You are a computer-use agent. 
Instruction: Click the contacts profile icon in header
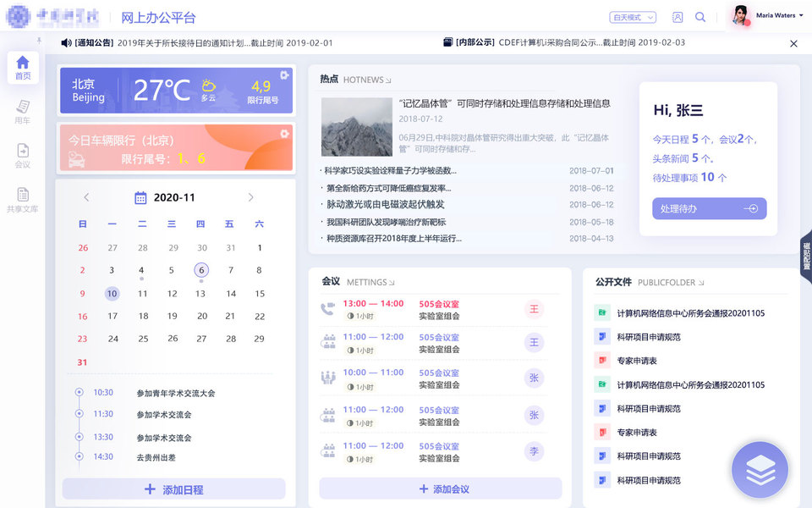pos(678,17)
